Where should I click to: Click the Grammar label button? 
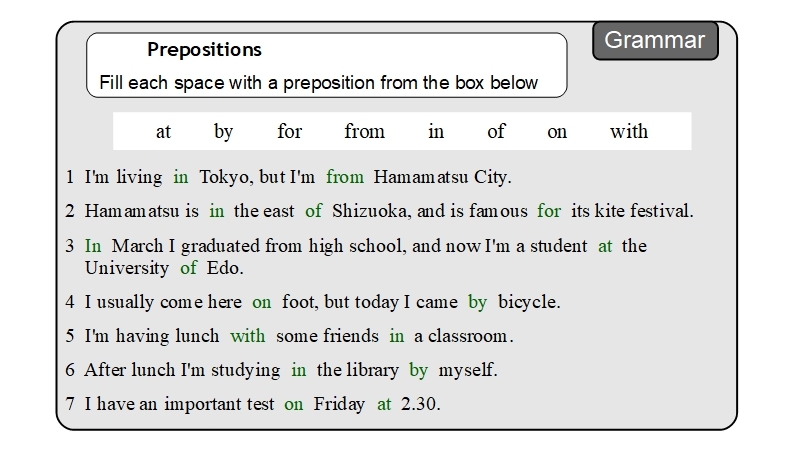pyautogui.click(x=655, y=41)
